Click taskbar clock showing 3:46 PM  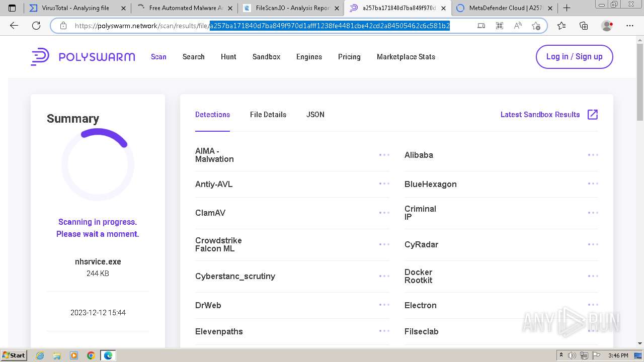click(x=618, y=355)
